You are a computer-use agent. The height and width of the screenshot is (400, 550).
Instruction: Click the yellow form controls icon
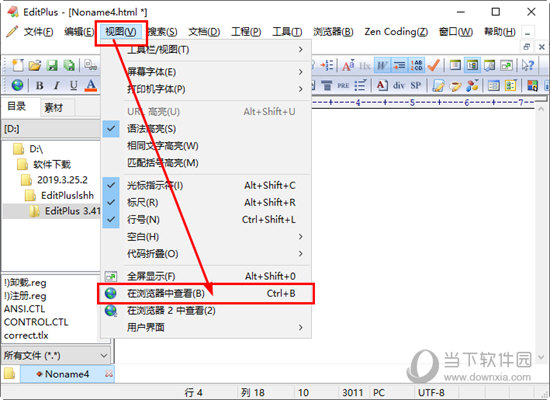tap(510, 85)
